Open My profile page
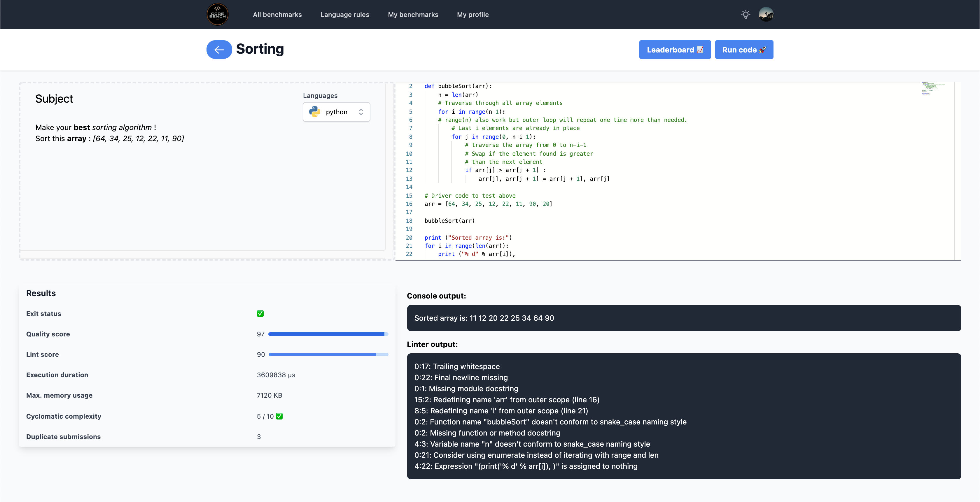Image resolution: width=980 pixels, height=502 pixels. [x=473, y=15]
